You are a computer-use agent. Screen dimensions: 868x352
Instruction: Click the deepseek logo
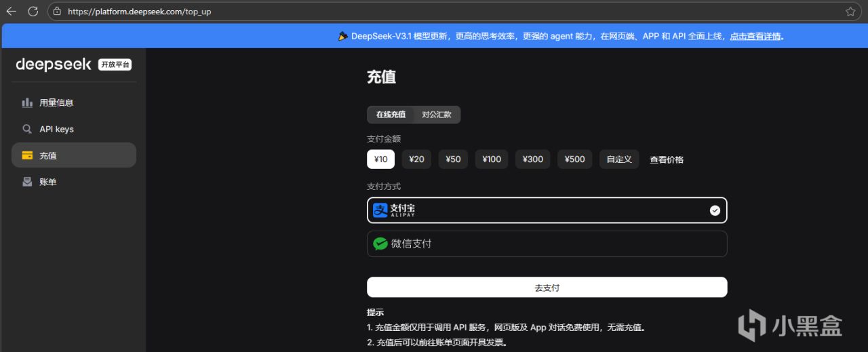(54, 64)
